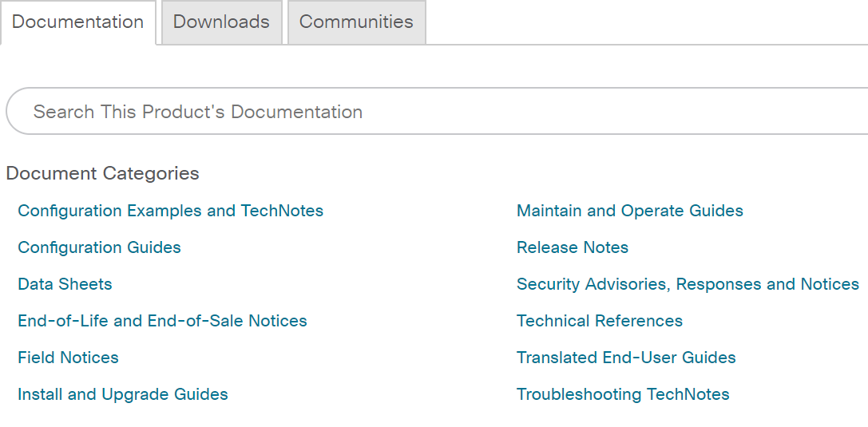Open the Data Sheets link

[65, 284]
